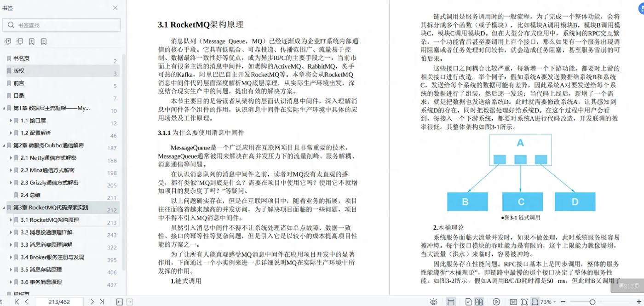Open the 73% zoom level dropdown
Image resolution: width=644 pixels, height=306 pixels.
click(x=548, y=302)
